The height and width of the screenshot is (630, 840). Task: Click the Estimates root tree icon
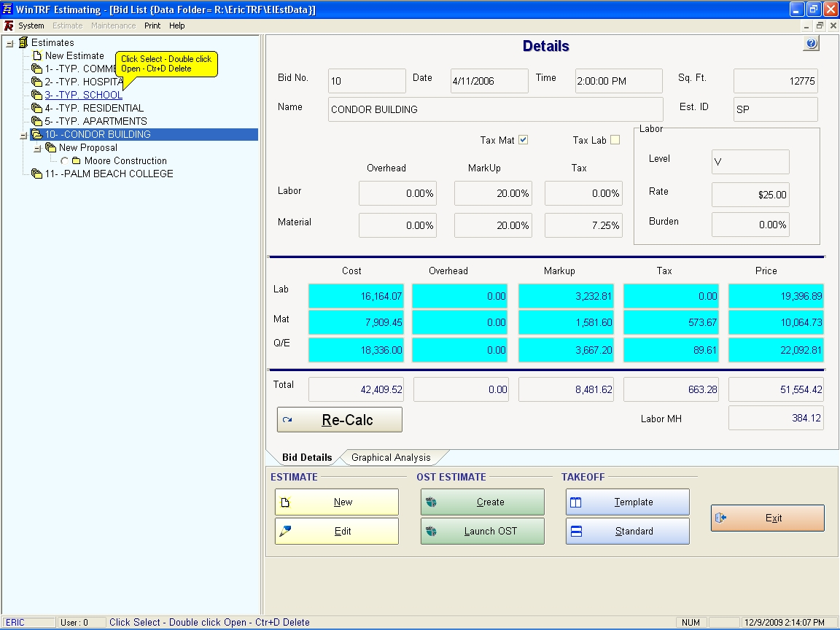pos(23,43)
